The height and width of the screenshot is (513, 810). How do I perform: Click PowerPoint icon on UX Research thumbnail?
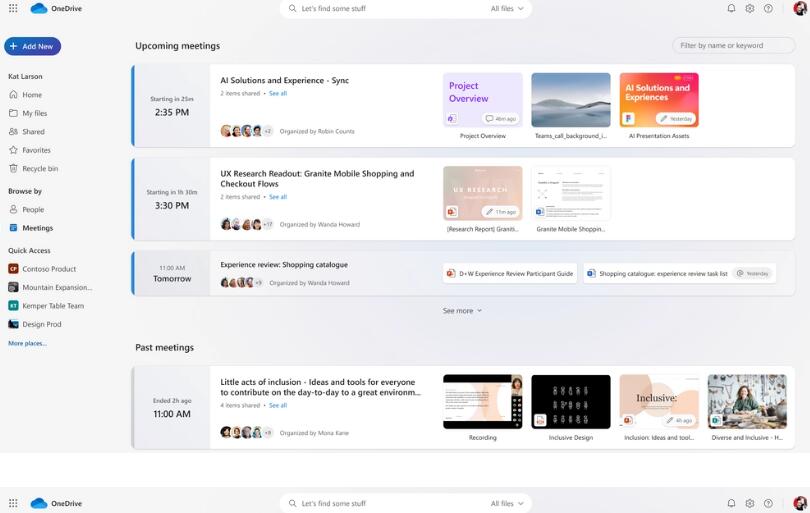pos(452,212)
